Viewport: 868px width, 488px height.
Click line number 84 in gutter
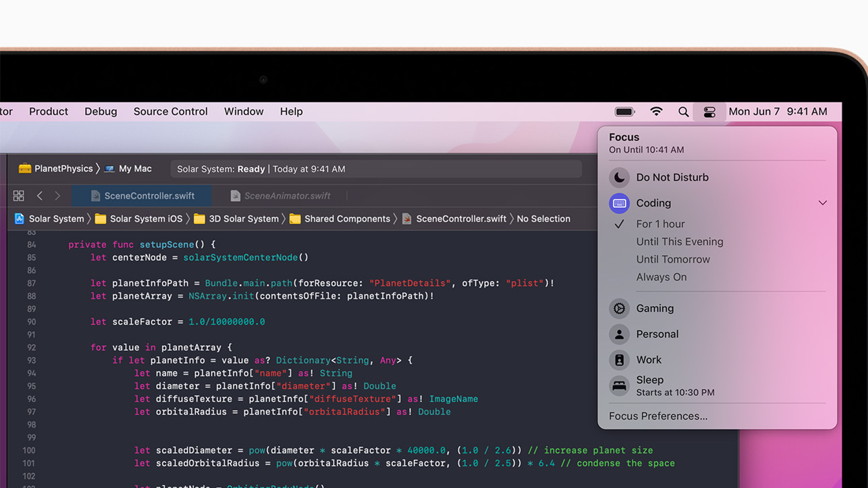coord(31,245)
